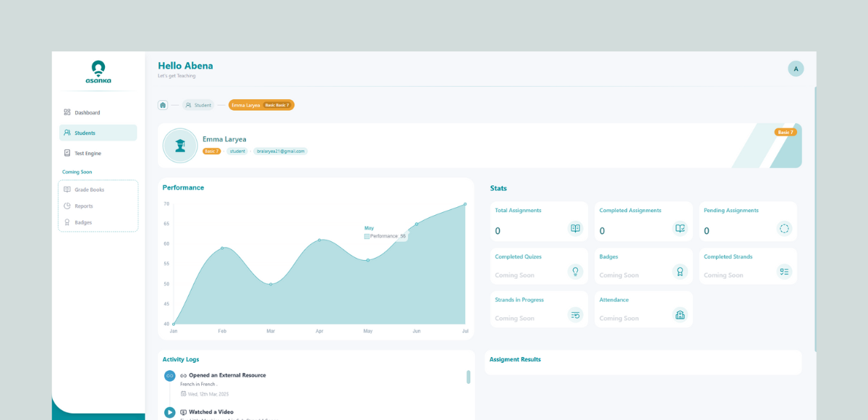Click the Strands in Progress icon

(x=575, y=314)
